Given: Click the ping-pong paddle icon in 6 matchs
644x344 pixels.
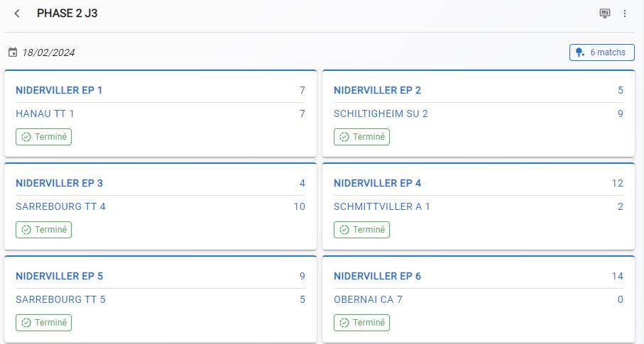Looking at the screenshot, I should click(580, 52).
